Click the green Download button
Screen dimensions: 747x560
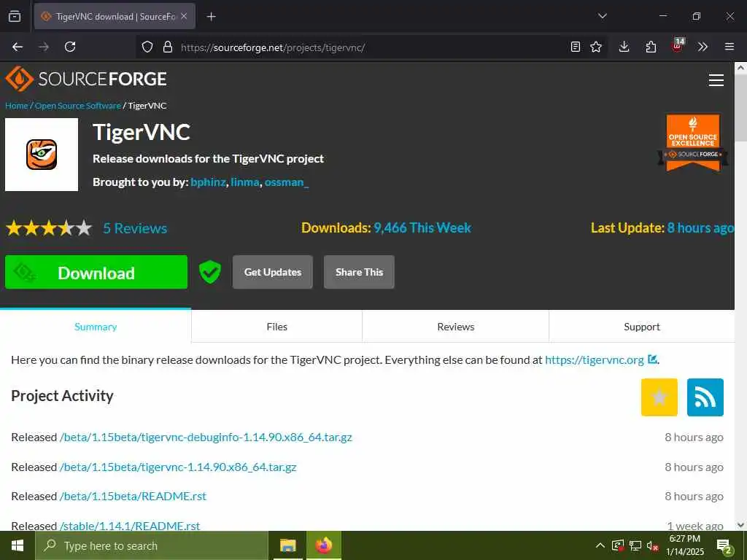(x=96, y=273)
